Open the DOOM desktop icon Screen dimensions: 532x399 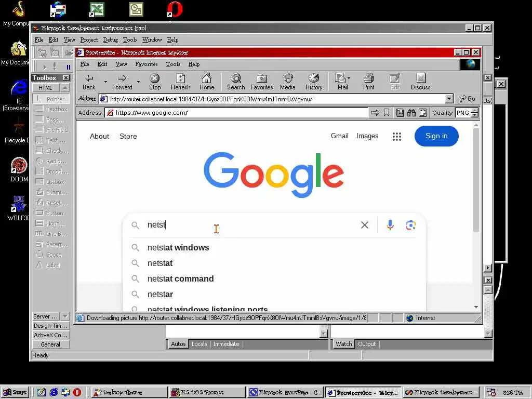(x=19, y=170)
